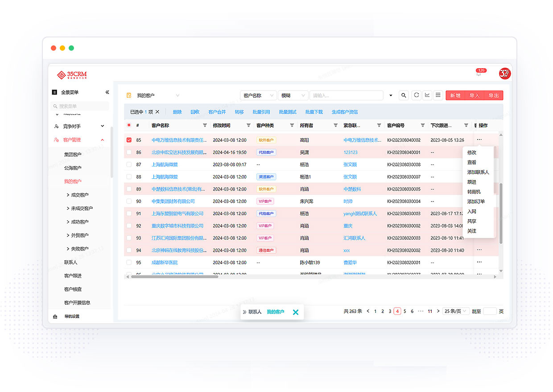Open the small black caret beside the search box
This screenshot has height=392, width=553.
coord(391,95)
